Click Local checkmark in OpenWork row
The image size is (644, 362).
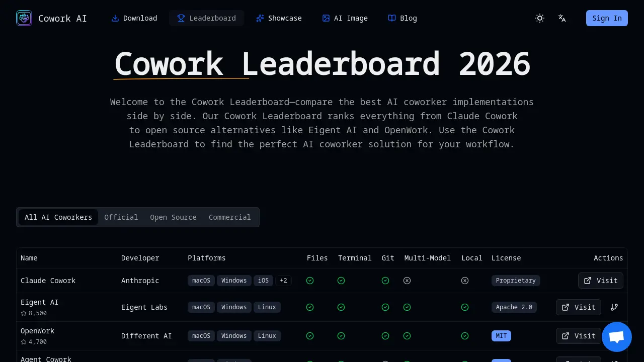465,336
